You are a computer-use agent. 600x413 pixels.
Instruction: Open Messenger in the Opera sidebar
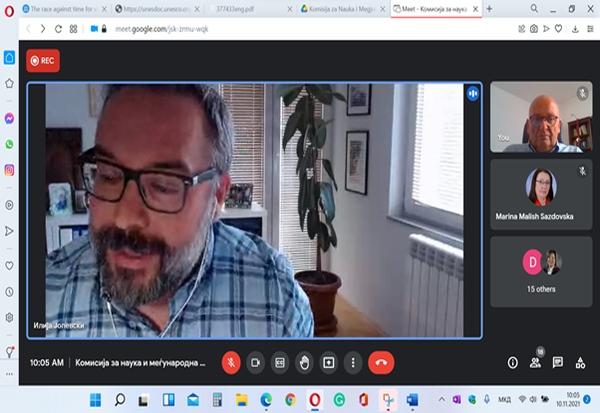pyautogui.click(x=9, y=117)
